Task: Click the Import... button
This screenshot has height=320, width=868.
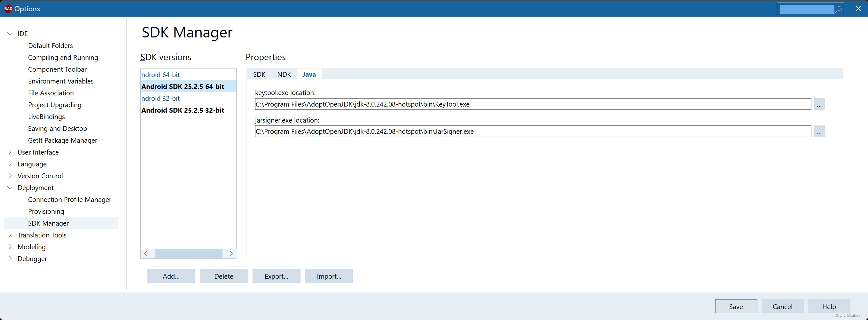Action: coord(329,276)
